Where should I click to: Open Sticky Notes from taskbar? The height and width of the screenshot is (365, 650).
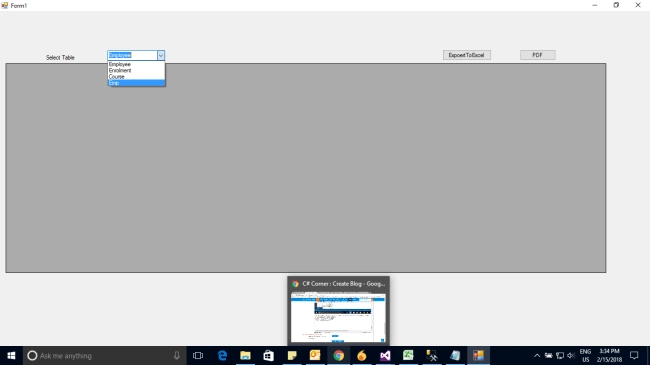click(292, 355)
